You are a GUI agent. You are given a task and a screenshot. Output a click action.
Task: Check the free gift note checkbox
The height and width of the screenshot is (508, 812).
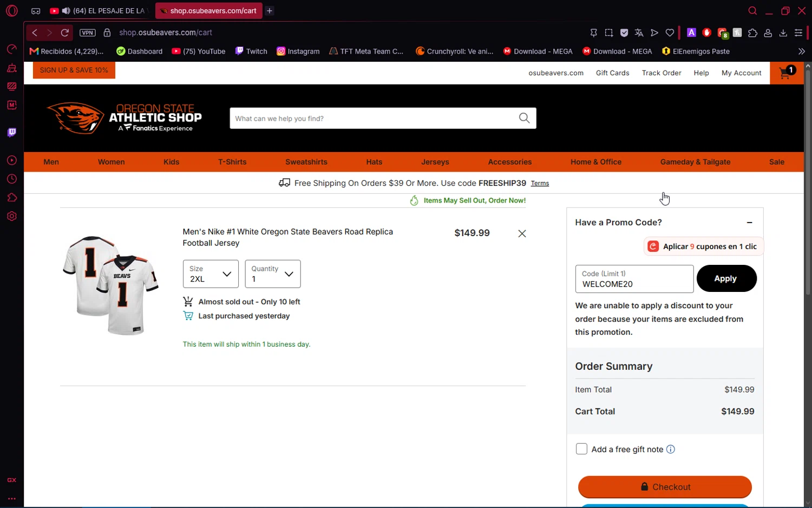581,449
